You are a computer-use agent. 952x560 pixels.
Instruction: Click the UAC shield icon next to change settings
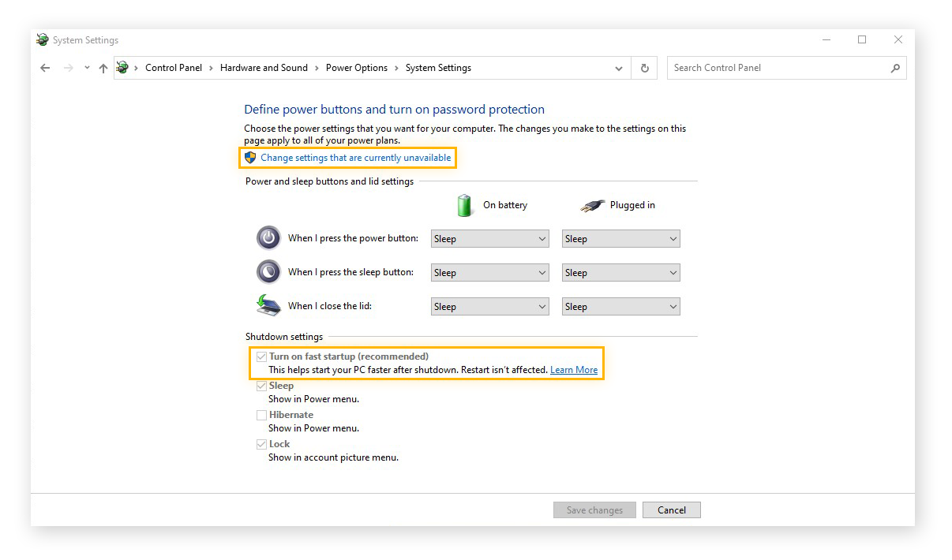pos(249,157)
